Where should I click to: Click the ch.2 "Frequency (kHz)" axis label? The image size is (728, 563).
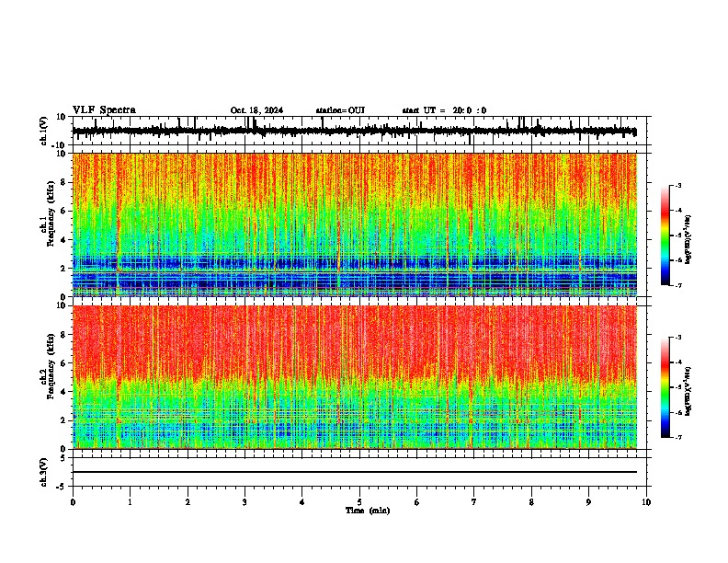coord(51,366)
